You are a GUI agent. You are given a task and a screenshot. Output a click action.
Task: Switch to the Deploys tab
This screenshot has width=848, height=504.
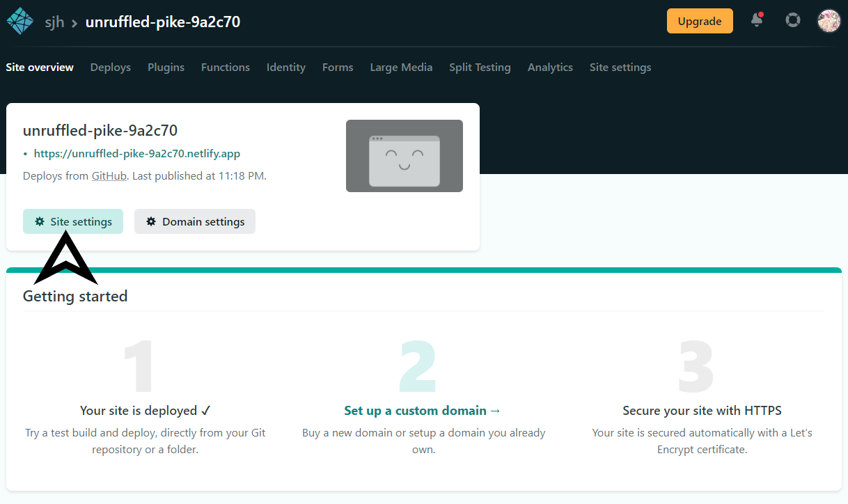point(111,68)
